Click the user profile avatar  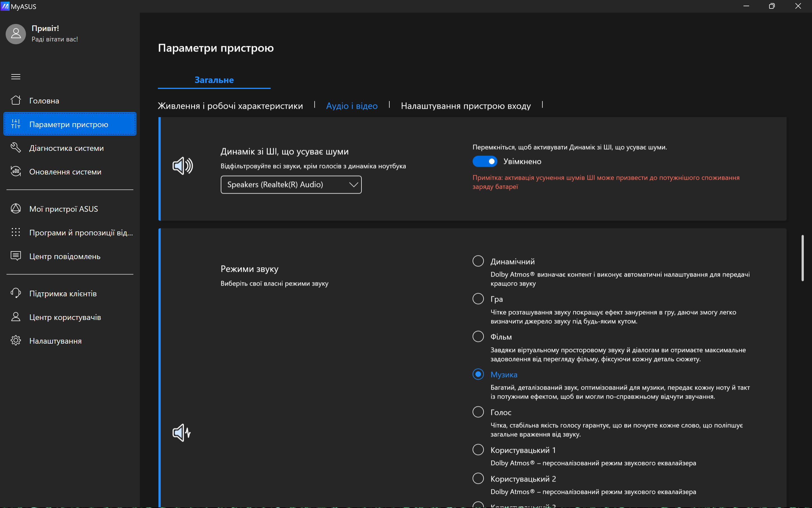tap(16, 34)
